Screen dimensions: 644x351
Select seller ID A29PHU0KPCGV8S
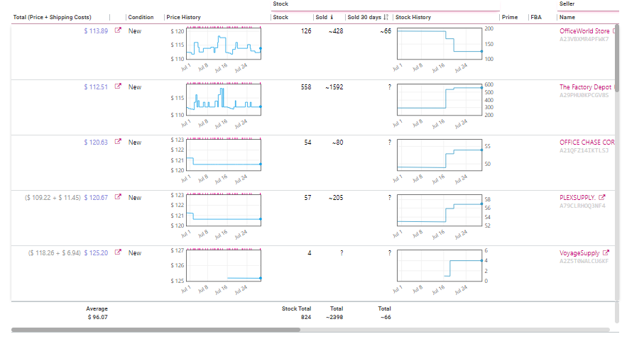point(584,95)
